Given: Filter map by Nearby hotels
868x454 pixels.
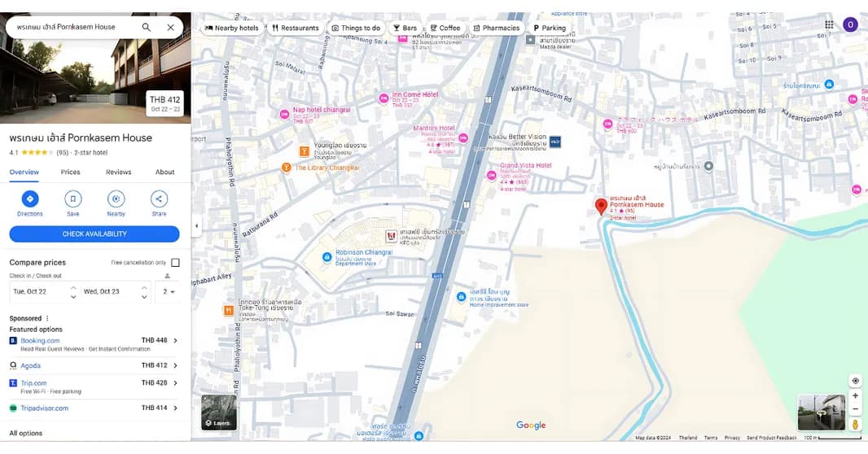Looking at the screenshot, I should tap(231, 28).
